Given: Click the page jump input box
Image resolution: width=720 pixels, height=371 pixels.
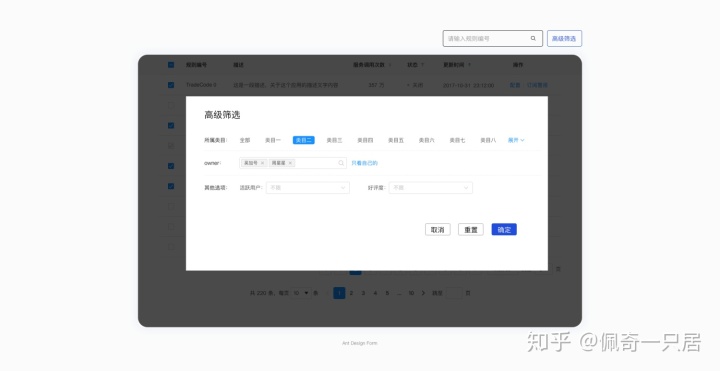Looking at the screenshot, I should click(454, 293).
